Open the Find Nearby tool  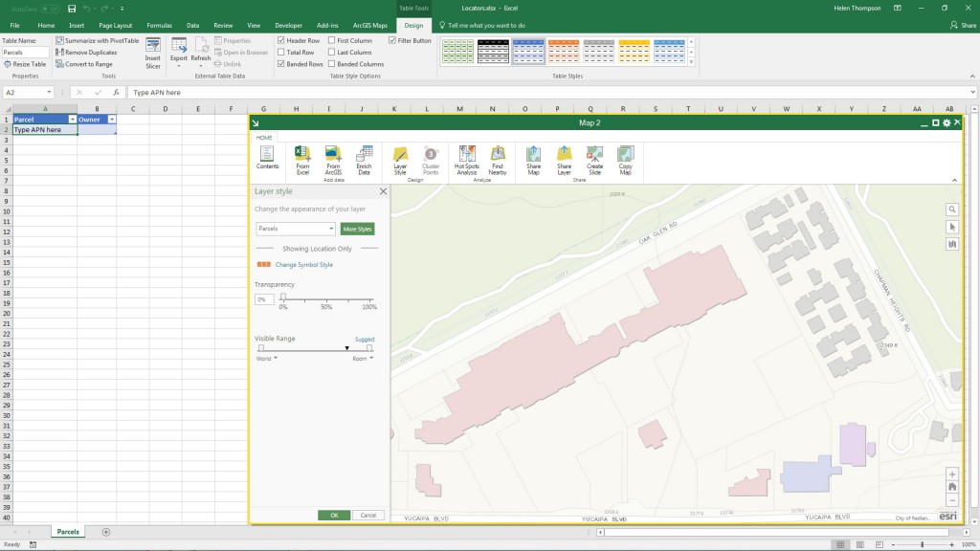(x=498, y=160)
